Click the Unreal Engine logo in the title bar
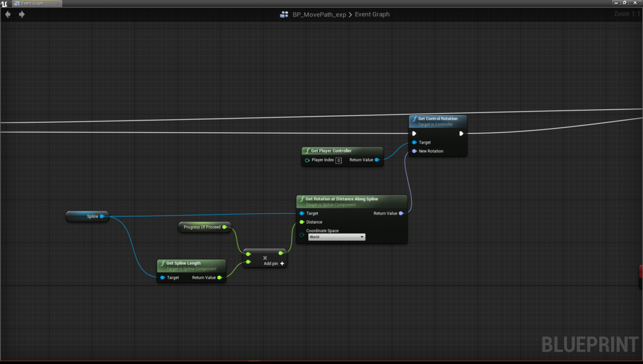Viewport: 643px width, 364px height. 4,4
